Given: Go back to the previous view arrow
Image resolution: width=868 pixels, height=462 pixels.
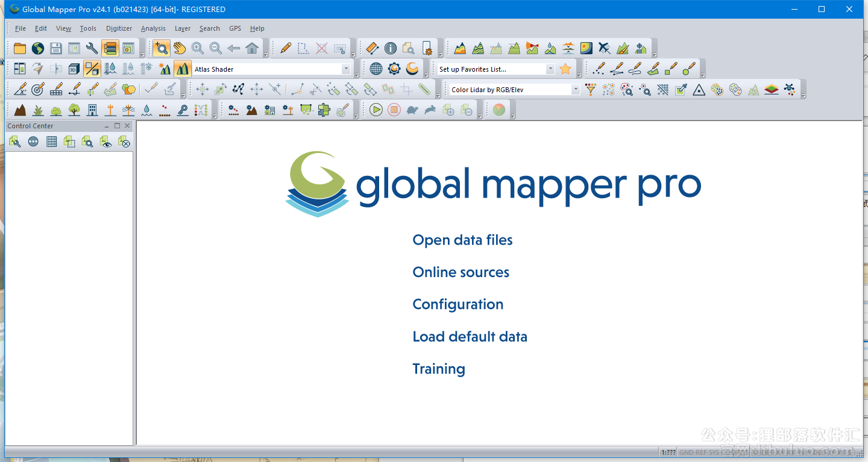Looking at the screenshot, I should (x=234, y=49).
